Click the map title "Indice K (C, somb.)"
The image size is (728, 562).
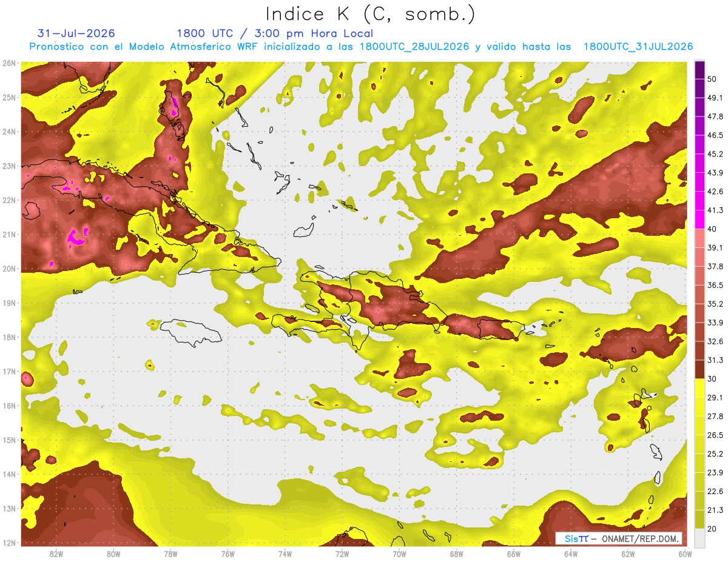[x=371, y=13]
